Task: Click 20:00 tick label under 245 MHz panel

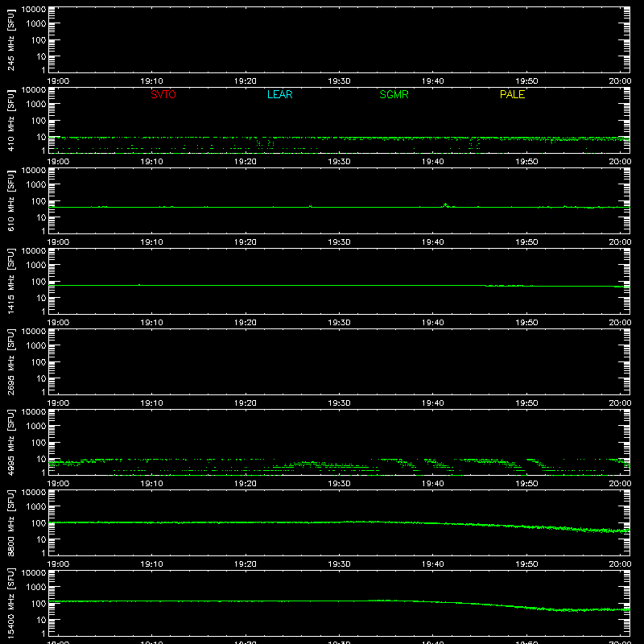Action: point(620,81)
